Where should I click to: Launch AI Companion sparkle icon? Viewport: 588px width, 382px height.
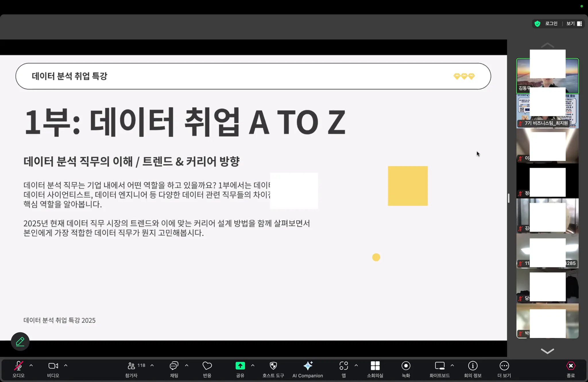307,366
